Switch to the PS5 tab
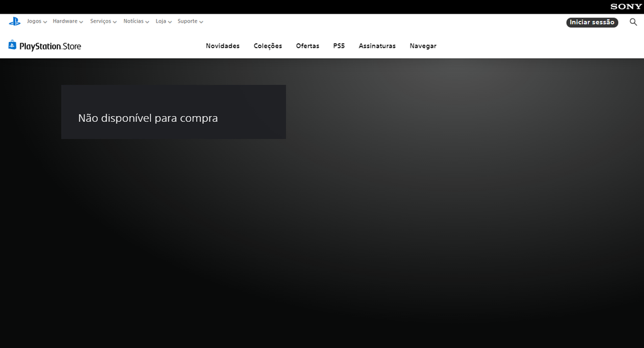Screen dimensions: 644x348 (339, 46)
